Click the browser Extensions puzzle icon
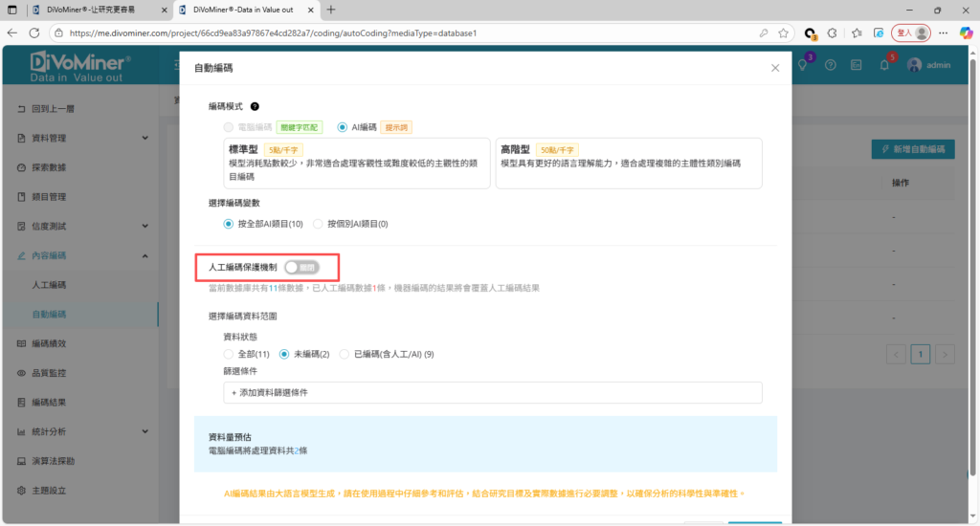This screenshot has width=980, height=526. point(832,33)
